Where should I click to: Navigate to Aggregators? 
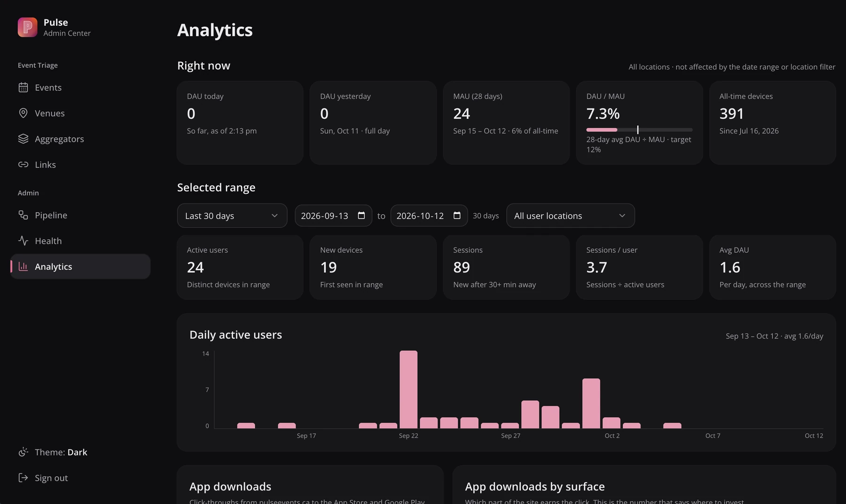pyautogui.click(x=80, y=139)
